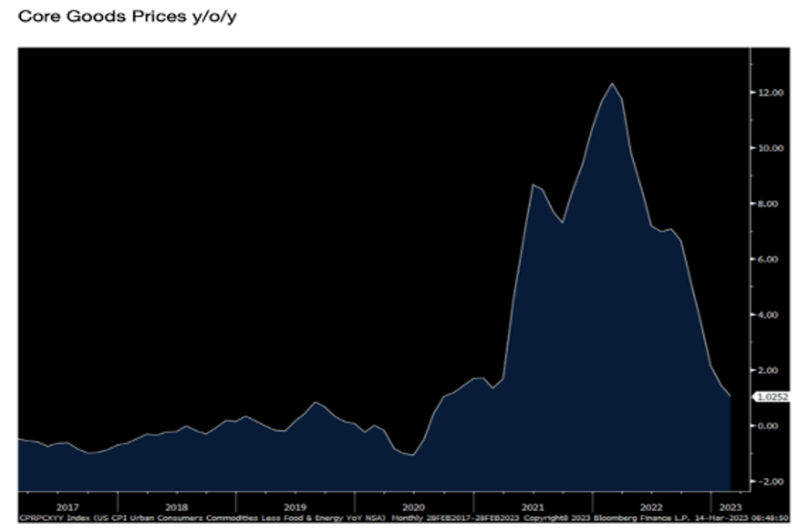This screenshot has width=798, height=532.
Task: Select the 2022 year label
Action: pyautogui.click(x=650, y=505)
